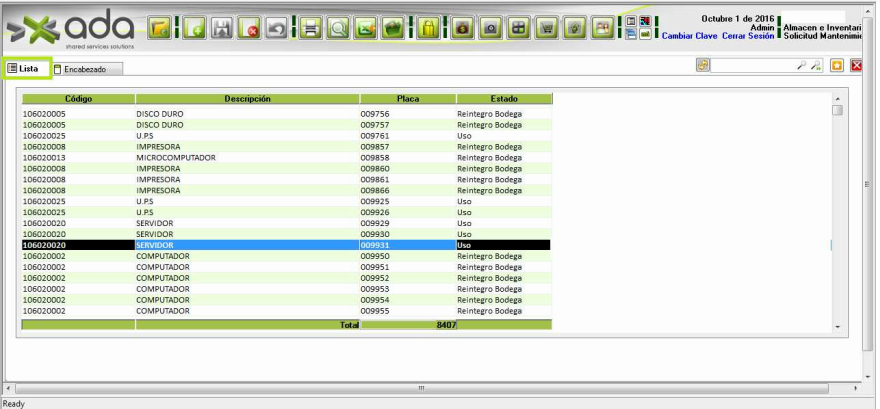Click the shopping cart toolbar icon

547,31
